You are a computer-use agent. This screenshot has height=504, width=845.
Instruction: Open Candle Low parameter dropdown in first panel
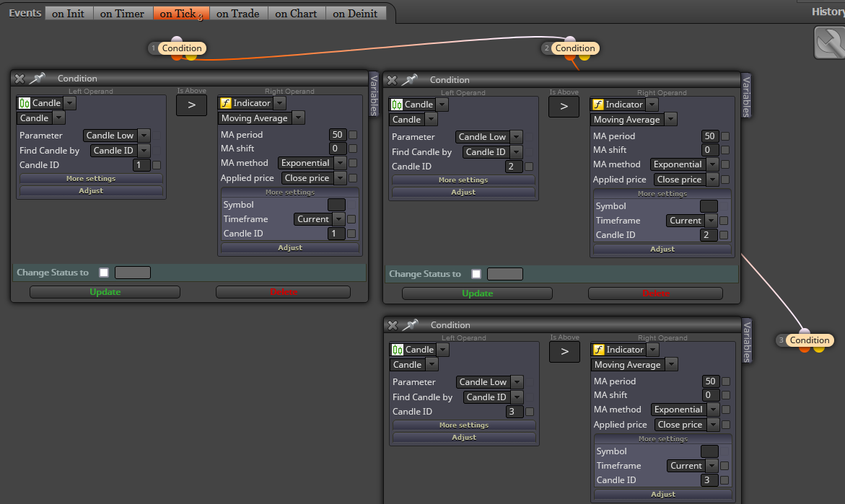pyautogui.click(x=144, y=136)
